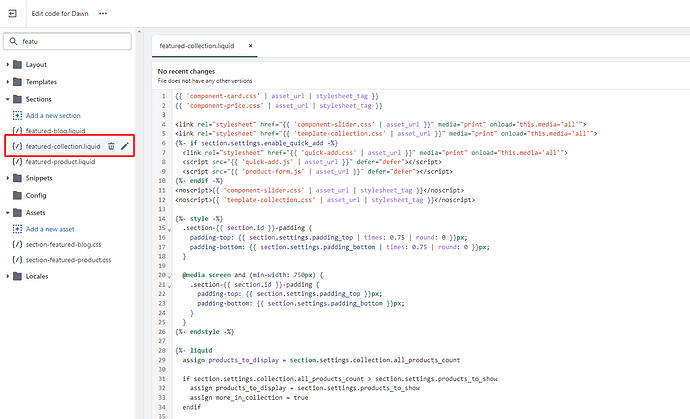
Task: Click the Add a new section icon
Action: pyautogui.click(x=17, y=116)
